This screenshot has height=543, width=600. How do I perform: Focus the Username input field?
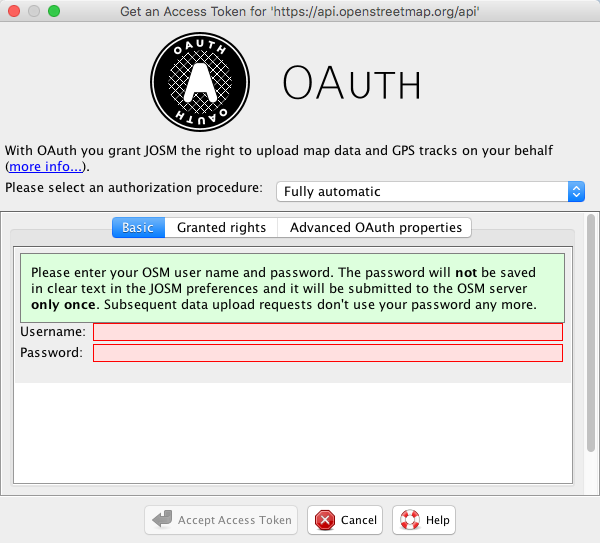328,332
